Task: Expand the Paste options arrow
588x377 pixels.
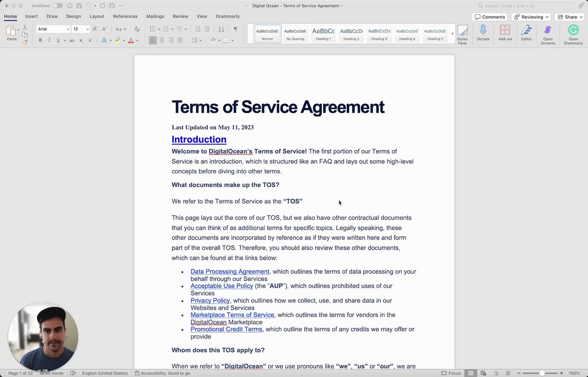Action: point(18,30)
